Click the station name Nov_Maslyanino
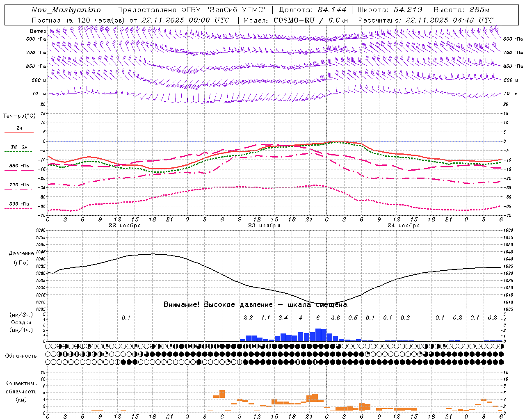The width and height of the screenshot is (525, 420). coord(66,10)
